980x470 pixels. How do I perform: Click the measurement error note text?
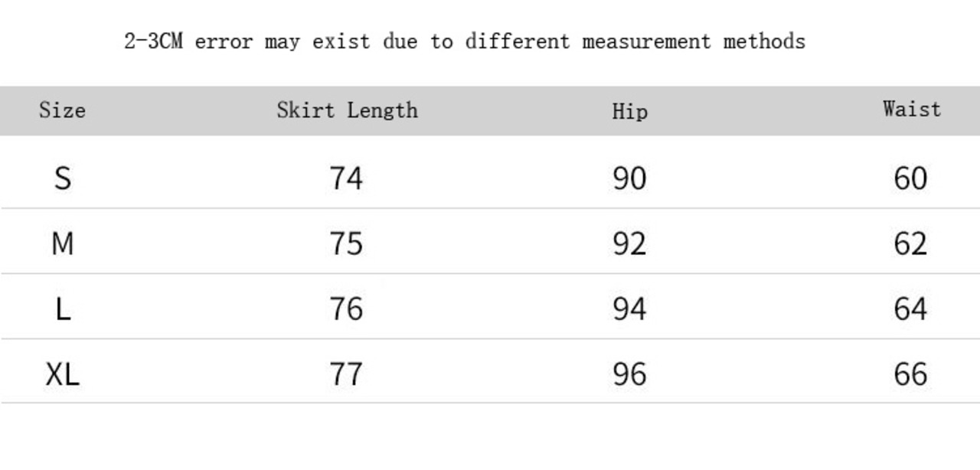(464, 41)
